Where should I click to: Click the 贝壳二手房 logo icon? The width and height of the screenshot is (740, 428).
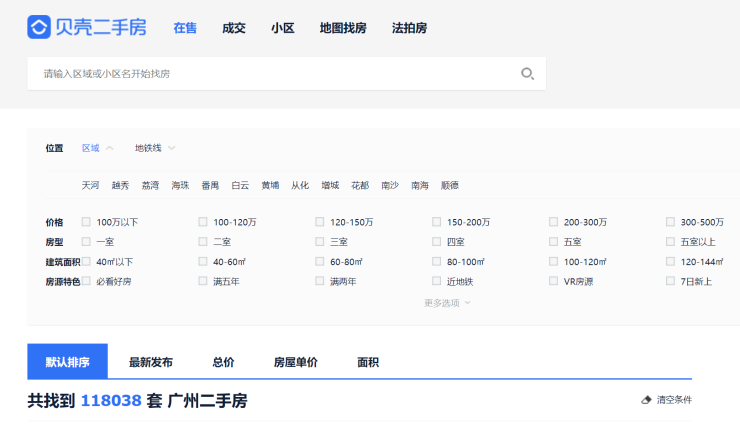click(39, 27)
